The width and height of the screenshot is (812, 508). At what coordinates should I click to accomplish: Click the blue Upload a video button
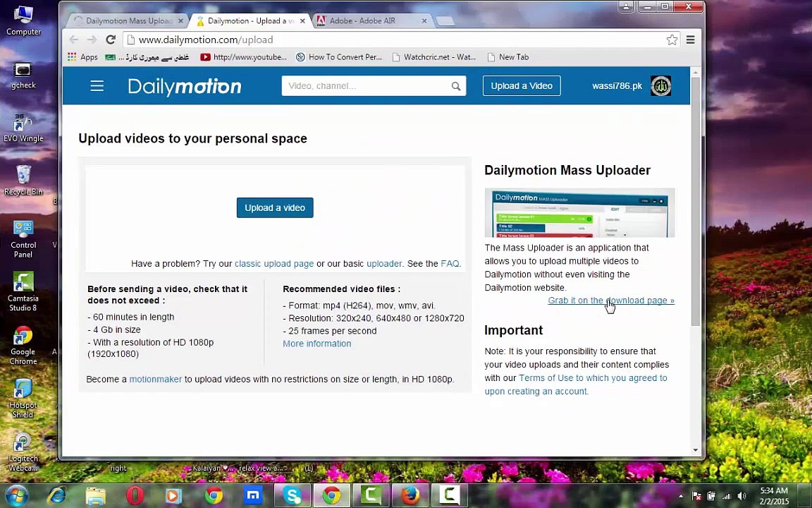coord(275,208)
